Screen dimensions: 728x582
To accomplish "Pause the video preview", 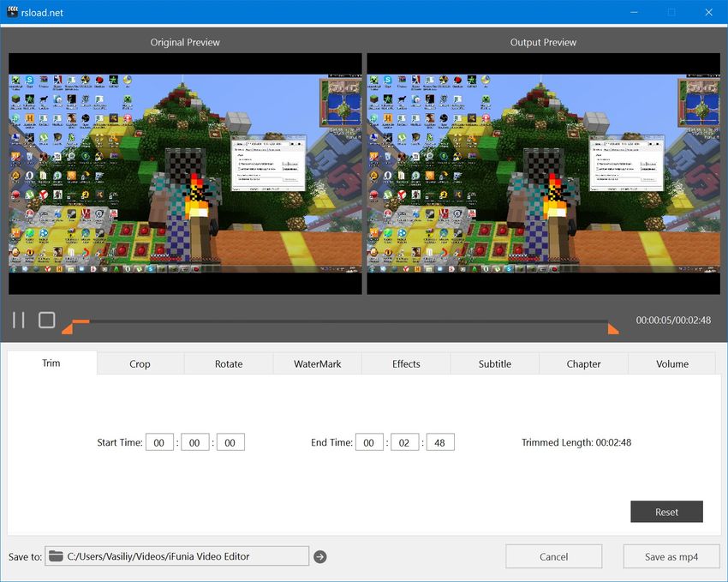I will [20, 319].
